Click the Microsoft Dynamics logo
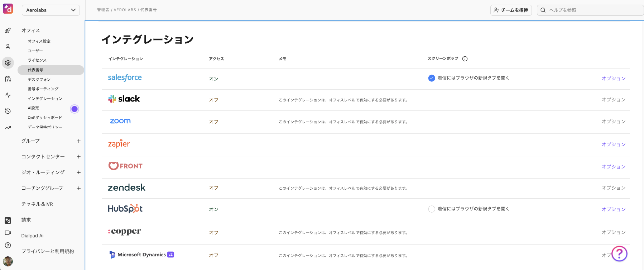The width and height of the screenshot is (644, 270). [x=141, y=255]
